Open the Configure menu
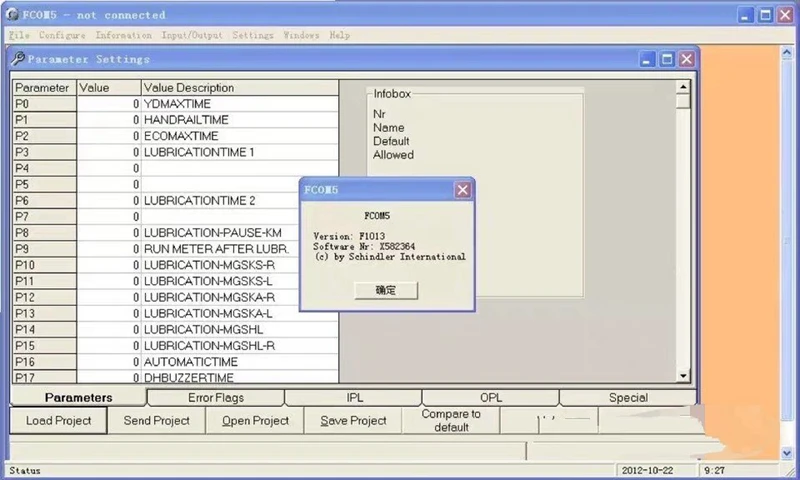The width and height of the screenshot is (800, 480). pyautogui.click(x=62, y=35)
